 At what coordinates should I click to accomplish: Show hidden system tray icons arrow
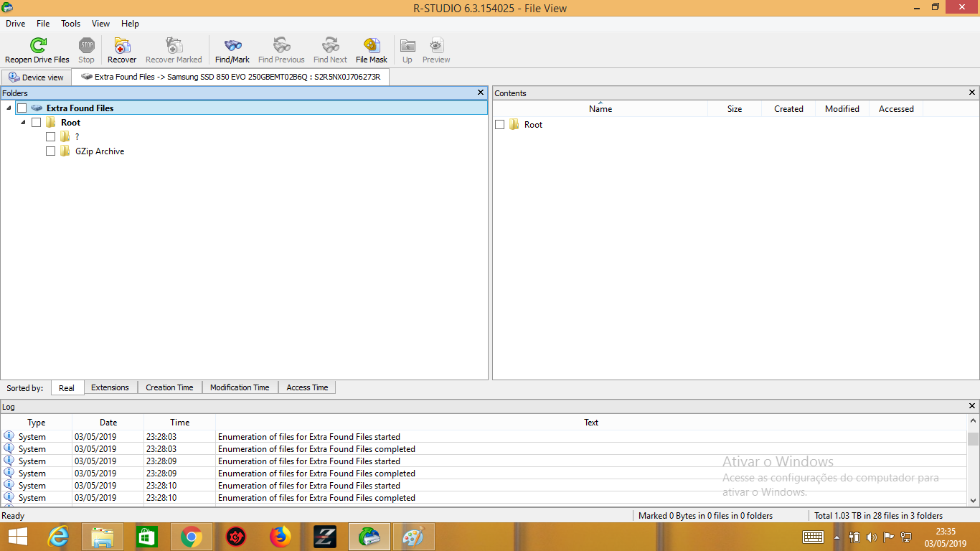837,537
